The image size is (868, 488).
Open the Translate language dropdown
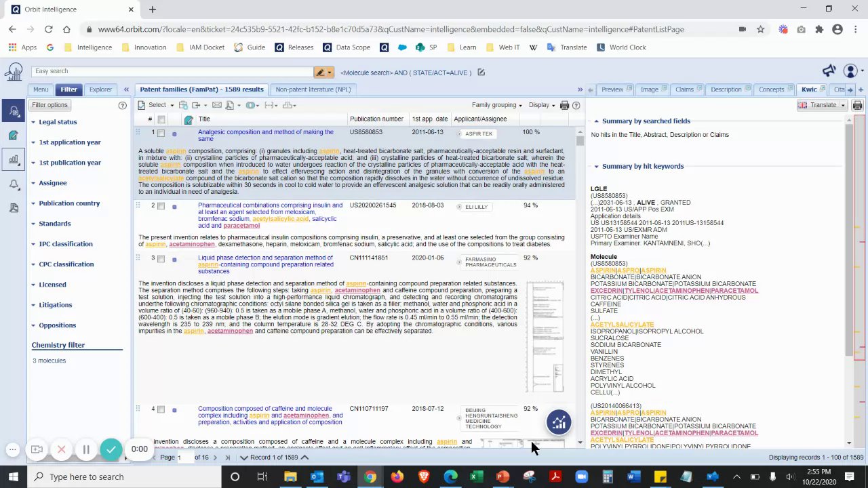click(843, 105)
